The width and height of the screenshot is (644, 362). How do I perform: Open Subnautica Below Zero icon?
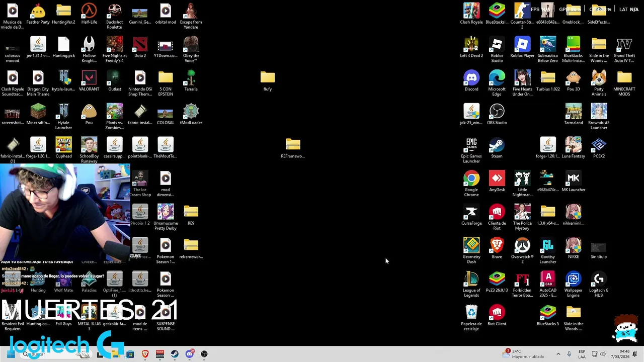(548, 49)
